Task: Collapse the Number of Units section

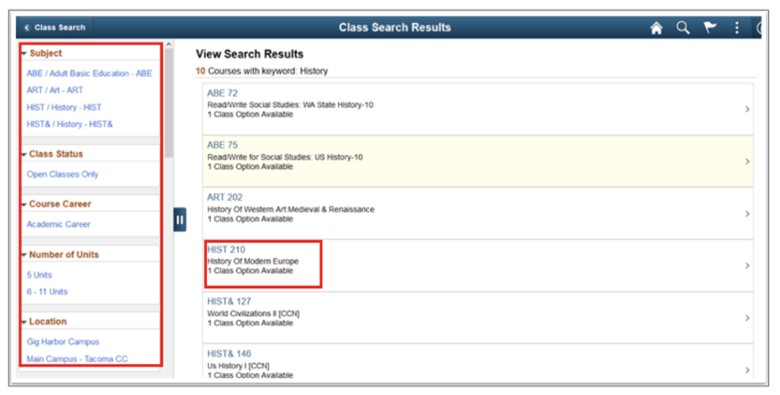Action: (x=24, y=255)
